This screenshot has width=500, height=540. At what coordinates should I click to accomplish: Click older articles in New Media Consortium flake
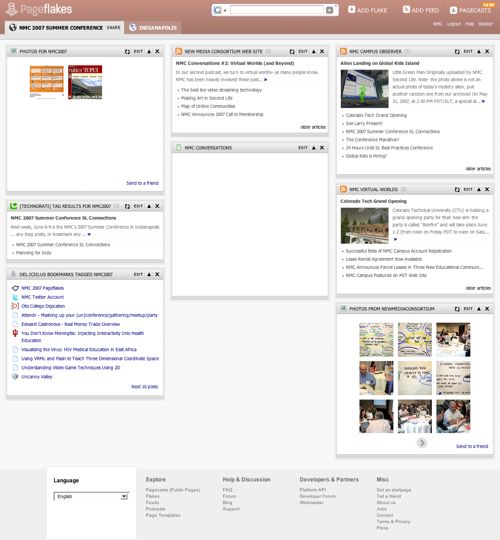pyautogui.click(x=313, y=127)
